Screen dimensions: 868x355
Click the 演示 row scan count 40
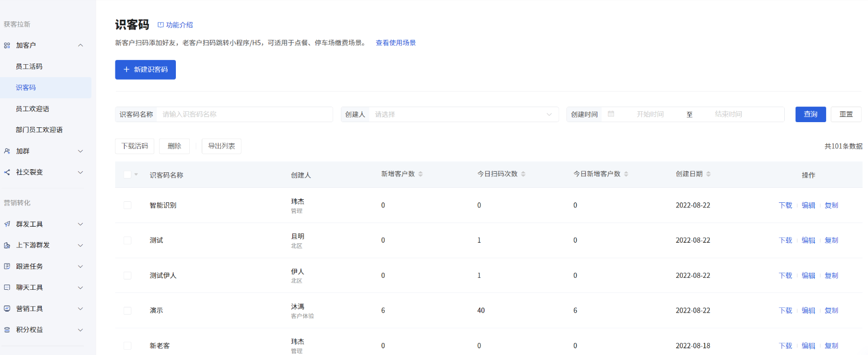(x=481, y=310)
